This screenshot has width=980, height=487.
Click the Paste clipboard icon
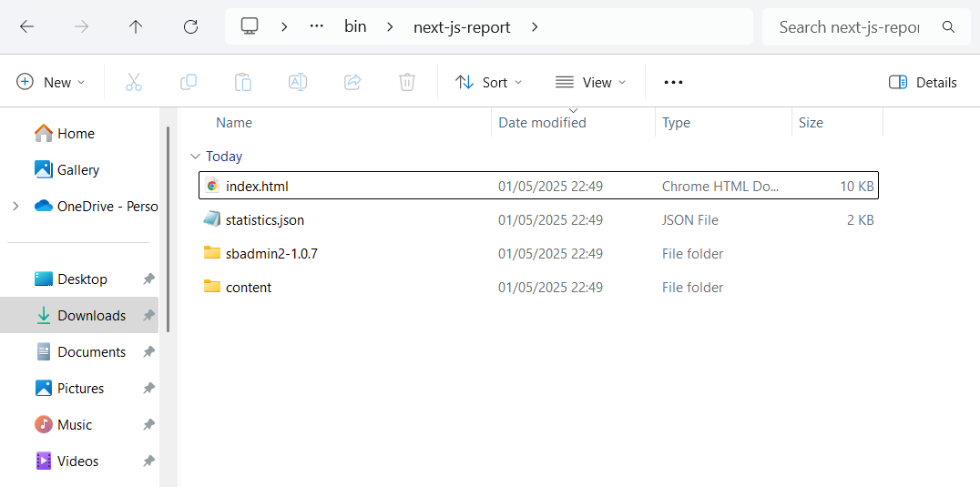point(243,82)
